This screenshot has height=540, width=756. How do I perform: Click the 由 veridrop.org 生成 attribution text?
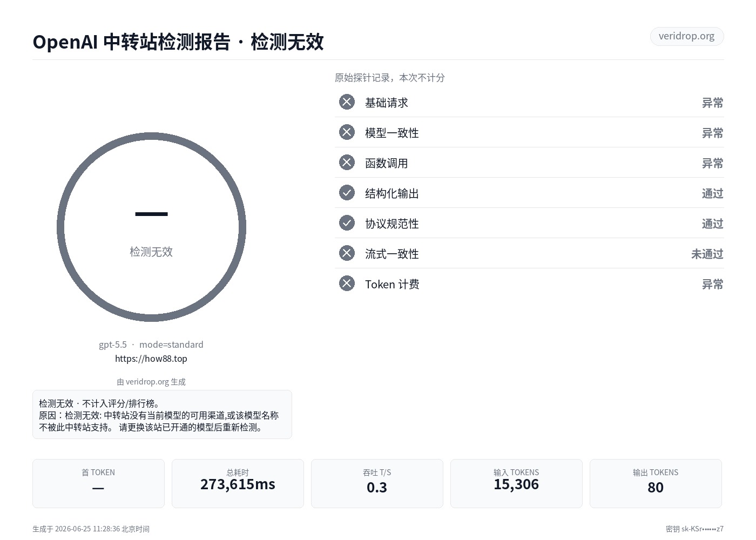pyautogui.click(x=151, y=382)
